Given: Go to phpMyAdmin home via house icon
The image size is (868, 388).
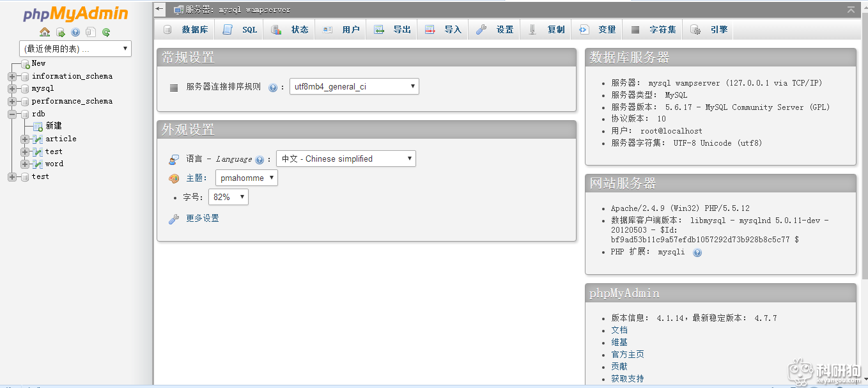Looking at the screenshot, I should (45, 32).
